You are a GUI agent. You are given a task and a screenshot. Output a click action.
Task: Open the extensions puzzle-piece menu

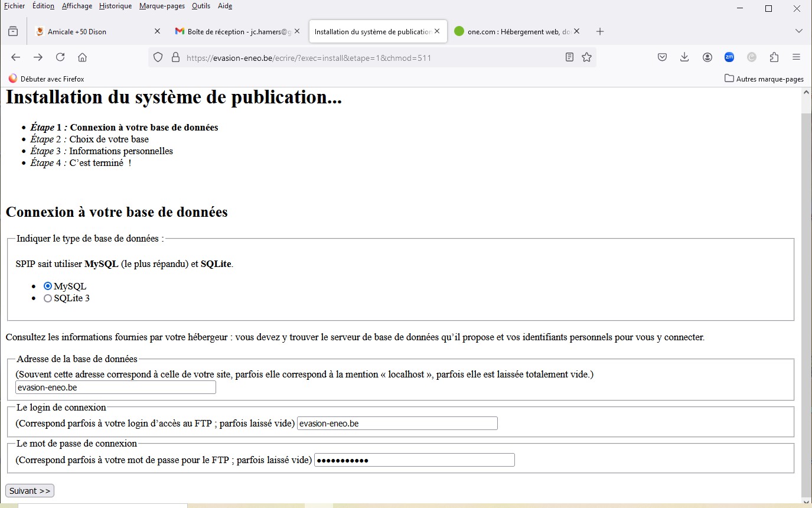(774, 57)
